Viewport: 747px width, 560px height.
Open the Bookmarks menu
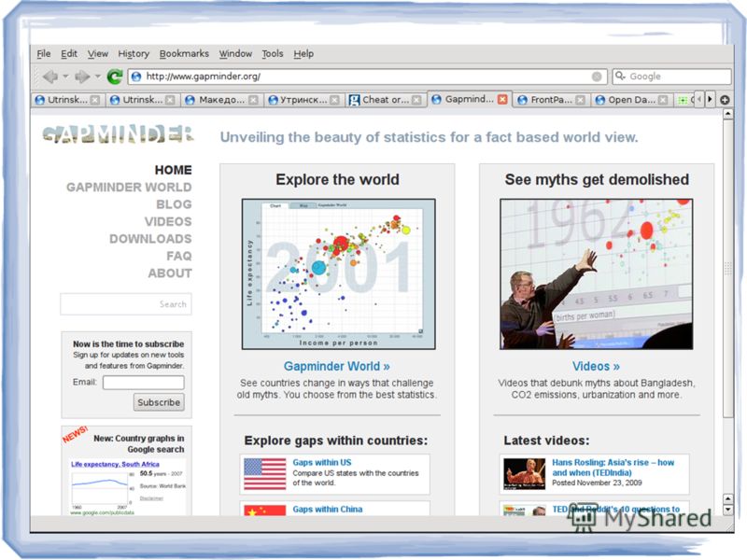pyautogui.click(x=184, y=54)
